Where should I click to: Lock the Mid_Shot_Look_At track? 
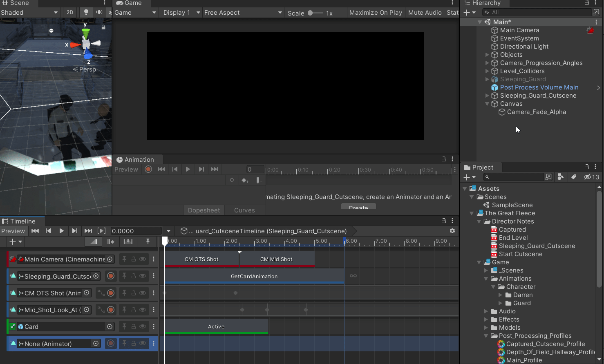pos(133,310)
